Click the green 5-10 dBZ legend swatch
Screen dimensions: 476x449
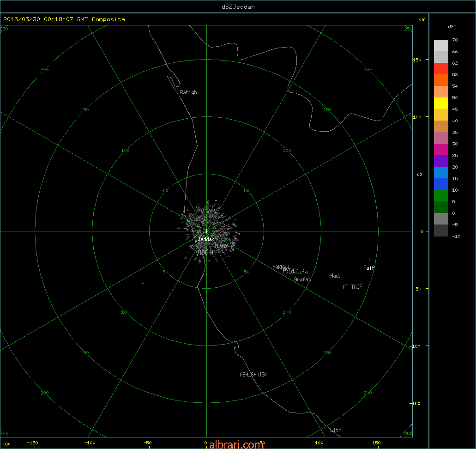pos(441,196)
